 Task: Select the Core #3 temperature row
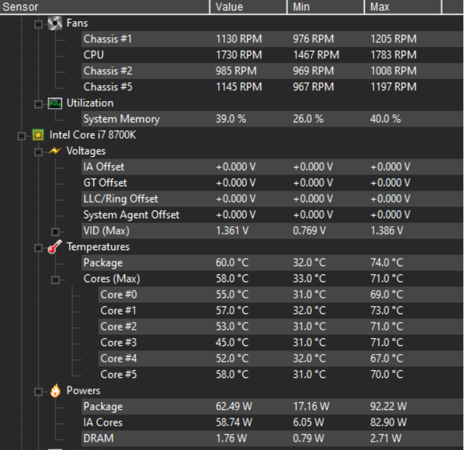[x=281, y=343]
